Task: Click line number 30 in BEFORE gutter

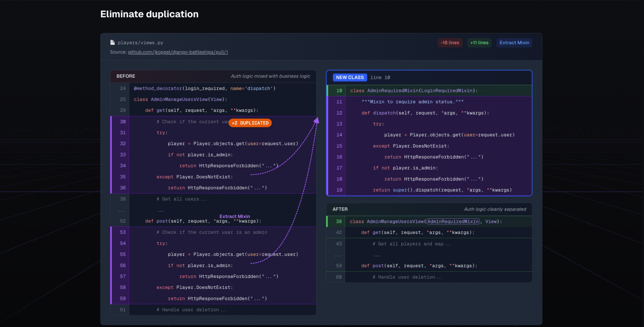Action: (123, 122)
